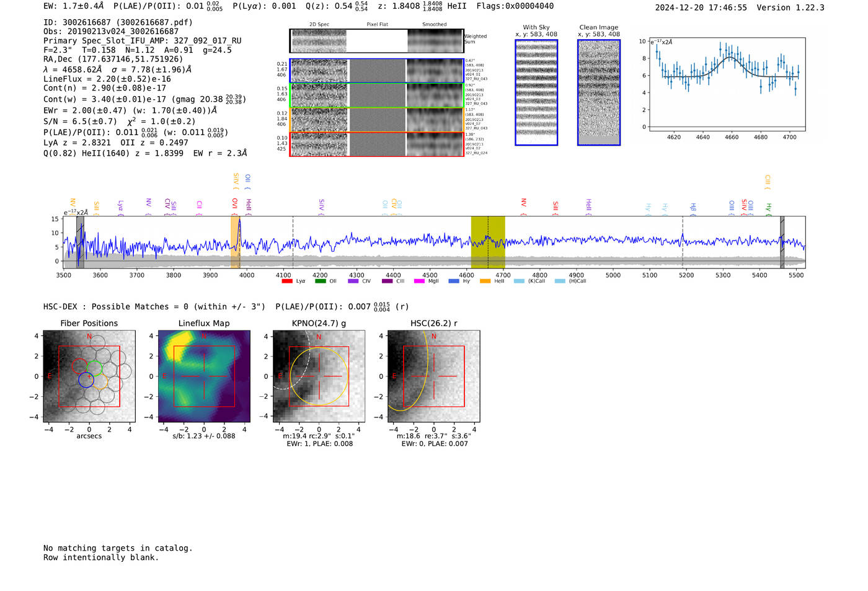Choose the magenta MgII legend swatch
Viewport: 868px width, 591px height.
[419, 282]
